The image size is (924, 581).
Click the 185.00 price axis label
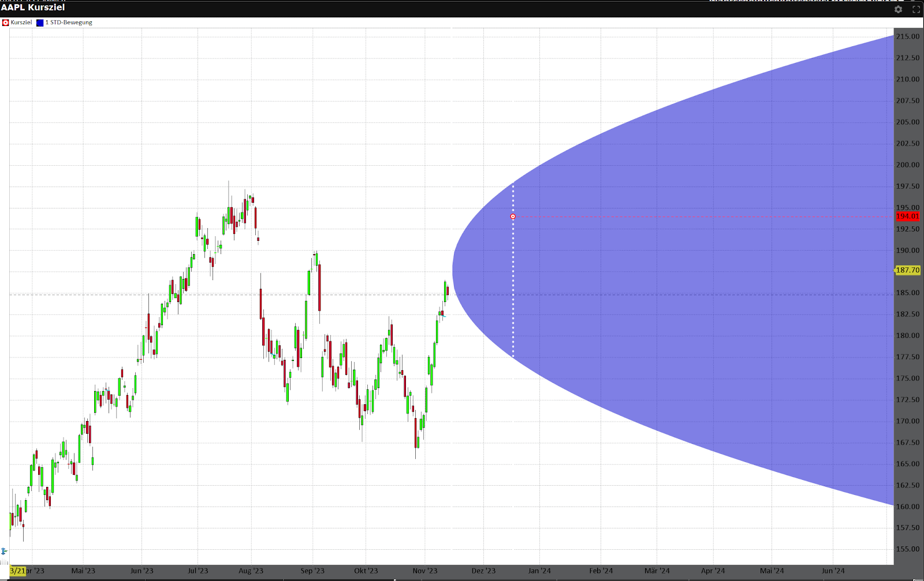[907, 293]
